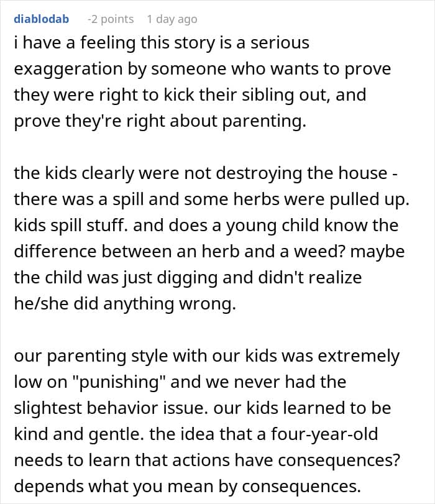435x504 pixels.
Task: Open the diablodab user profile link
Action: (41, 19)
